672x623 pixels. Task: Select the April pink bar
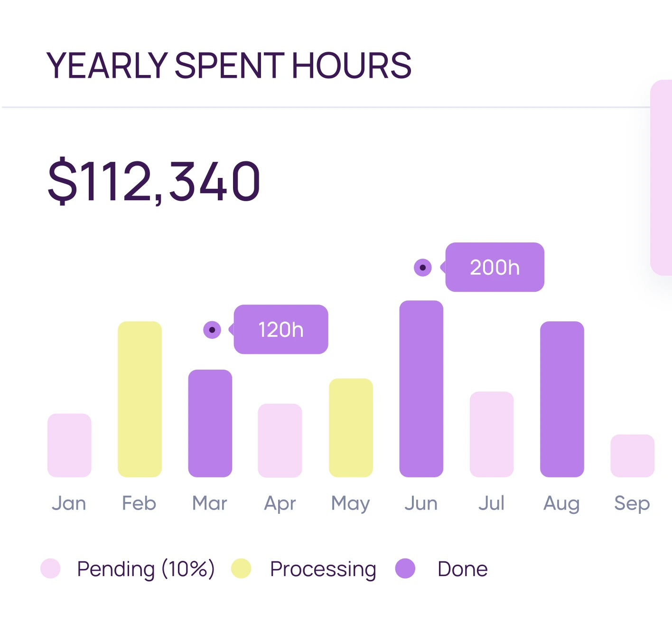click(x=280, y=440)
